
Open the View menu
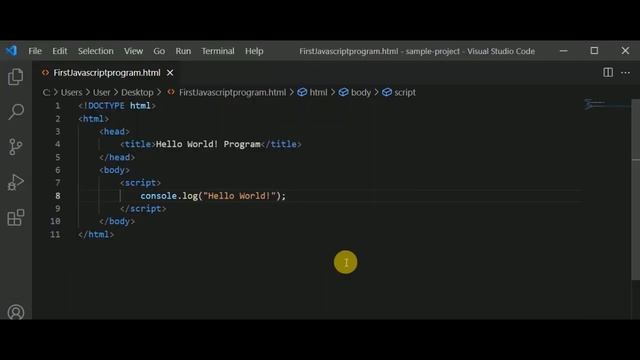133,51
